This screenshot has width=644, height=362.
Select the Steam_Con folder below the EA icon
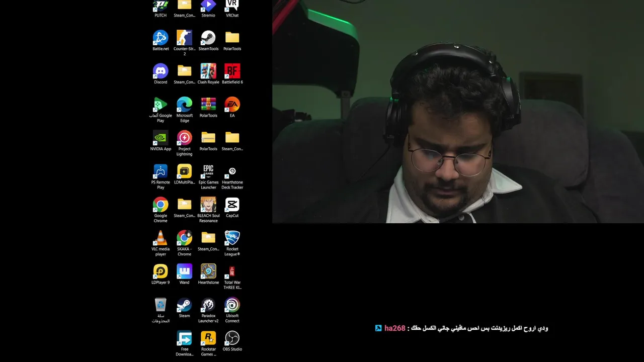(232, 141)
